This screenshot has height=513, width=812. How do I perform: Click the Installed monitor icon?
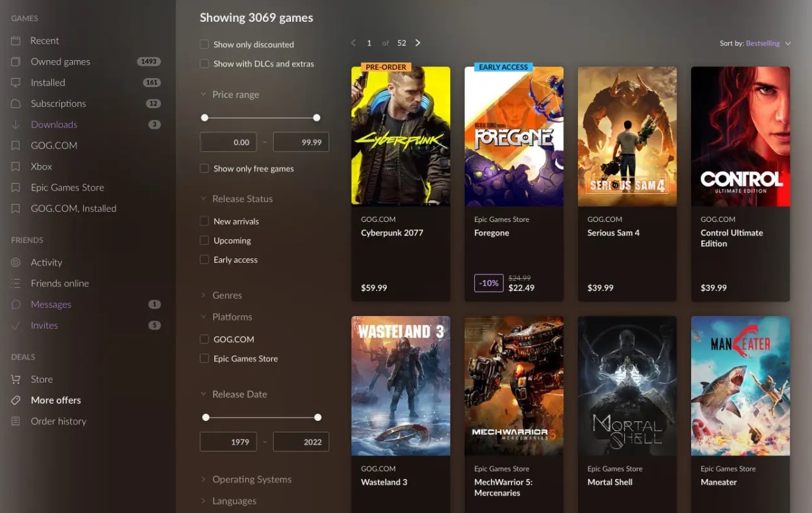[16, 83]
